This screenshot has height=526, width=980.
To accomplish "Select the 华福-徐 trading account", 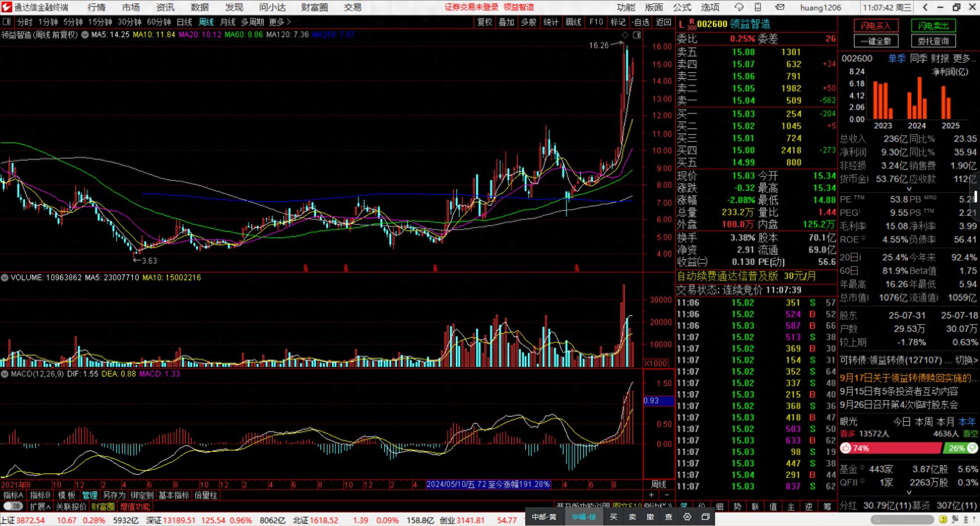I will point(583,517).
